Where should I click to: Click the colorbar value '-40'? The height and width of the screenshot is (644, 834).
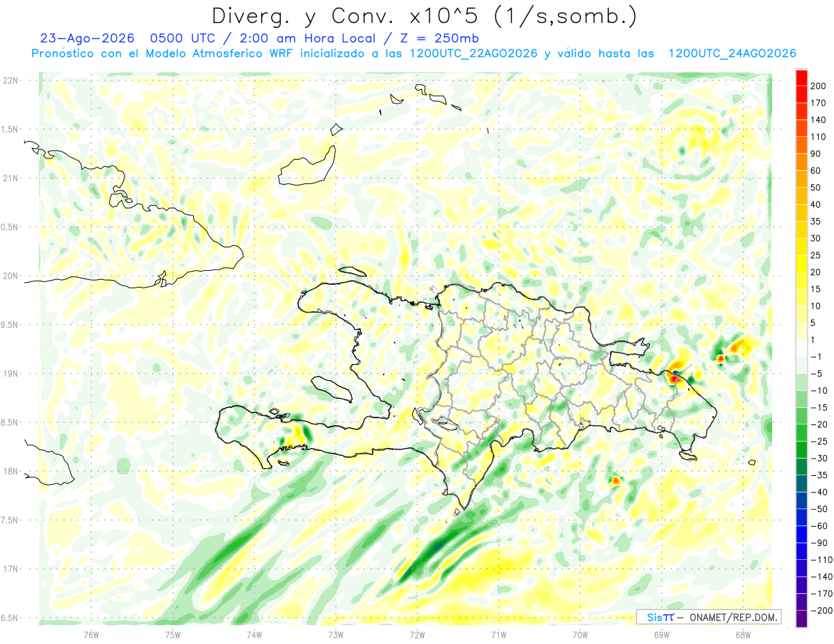pyautogui.click(x=819, y=492)
